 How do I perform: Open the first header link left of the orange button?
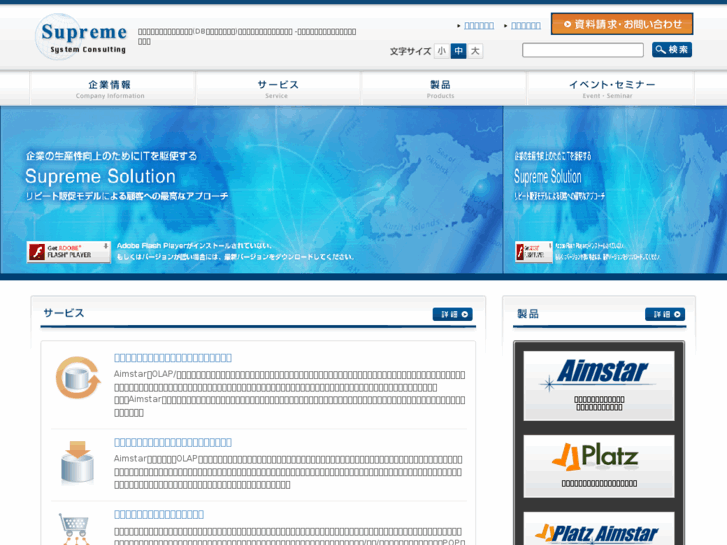(x=479, y=26)
